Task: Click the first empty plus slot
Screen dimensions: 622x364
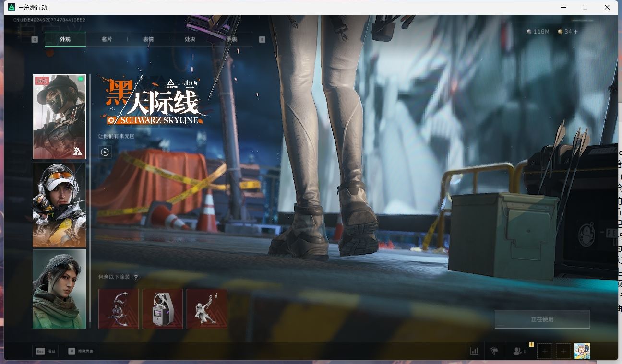Action: point(544,351)
